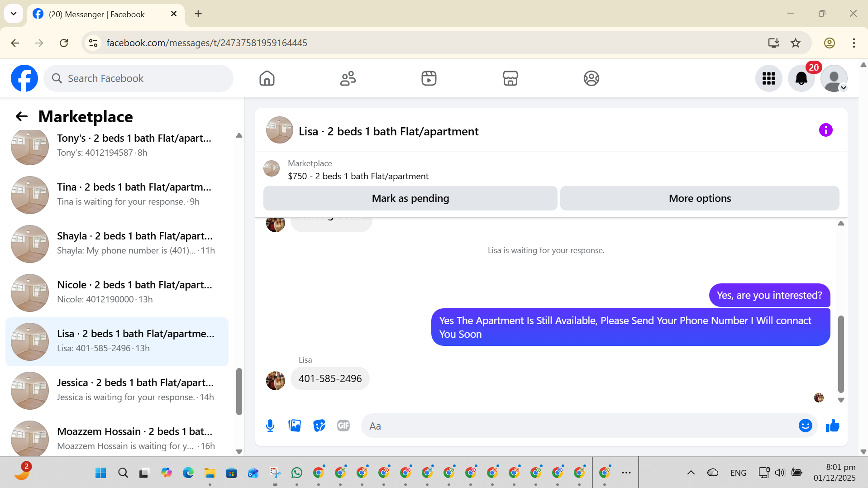Open the Chrome three-dot menu
The width and height of the screenshot is (868, 488).
tap(854, 43)
